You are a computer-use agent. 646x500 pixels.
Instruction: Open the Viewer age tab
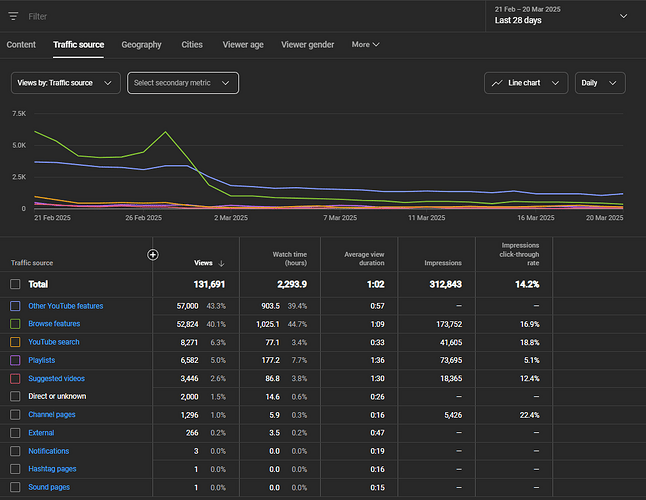pos(242,45)
